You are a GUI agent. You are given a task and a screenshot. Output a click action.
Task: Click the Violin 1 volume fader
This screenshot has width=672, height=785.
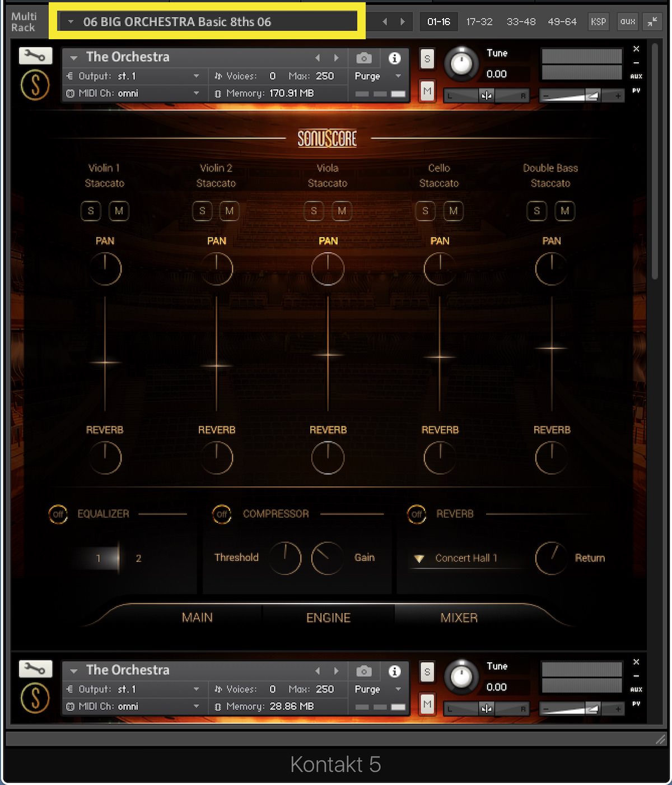105,363
